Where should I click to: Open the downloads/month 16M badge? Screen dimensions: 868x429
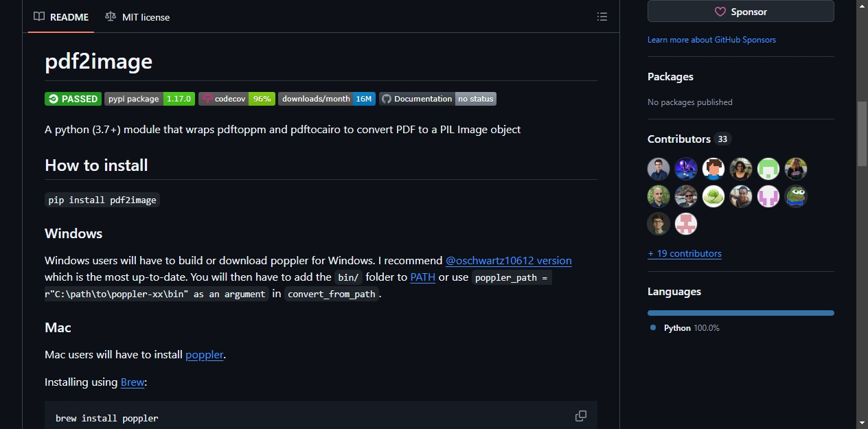point(327,99)
